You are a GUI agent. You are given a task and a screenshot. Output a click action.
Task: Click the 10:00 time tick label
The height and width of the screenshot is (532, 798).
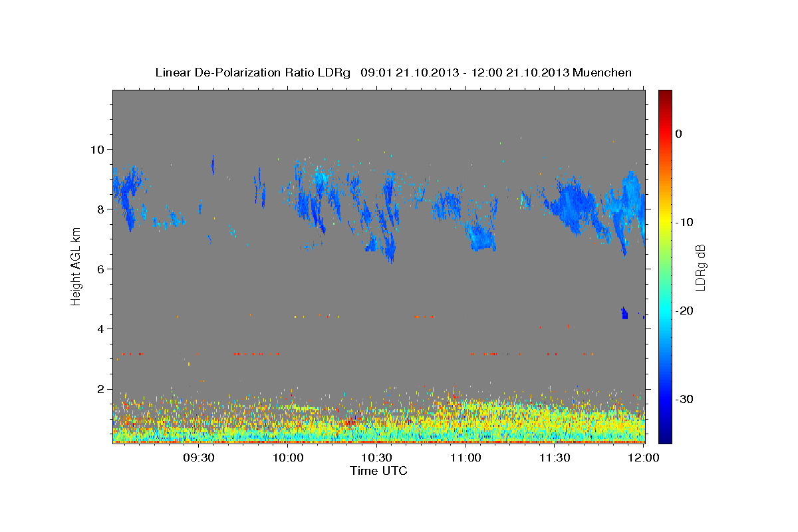tap(288, 458)
